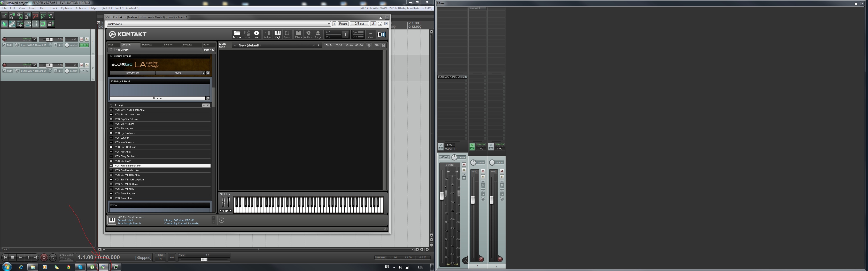868x271 pixels.
Task: Toggle the Keyb keyboard icon in Kontakt
Action: pos(277,34)
